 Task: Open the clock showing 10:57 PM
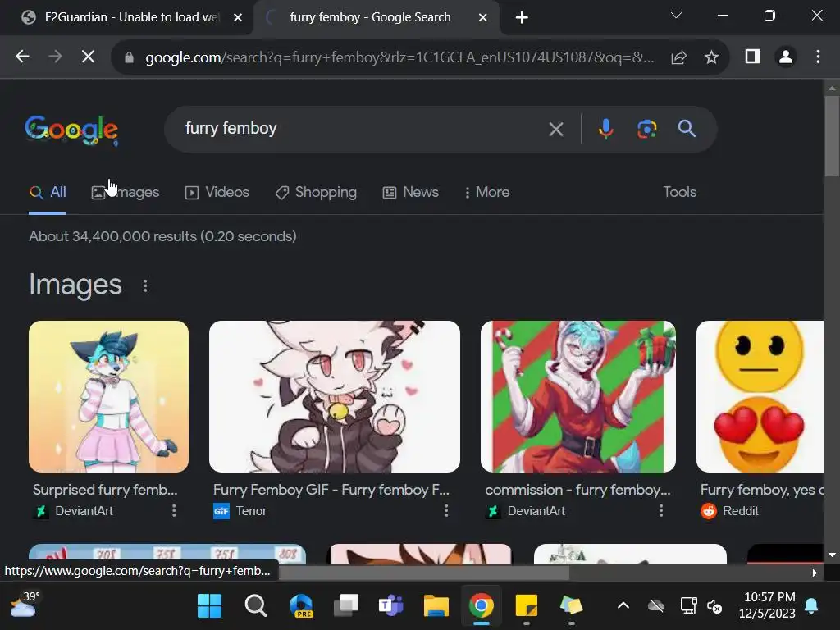click(x=768, y=605)
